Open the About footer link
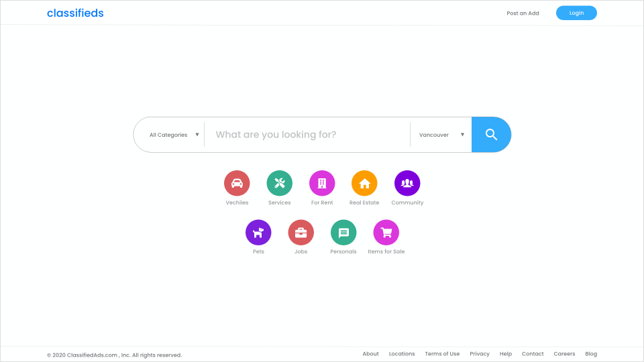This screenshot has width=644, height=362. tap(370, 354)
